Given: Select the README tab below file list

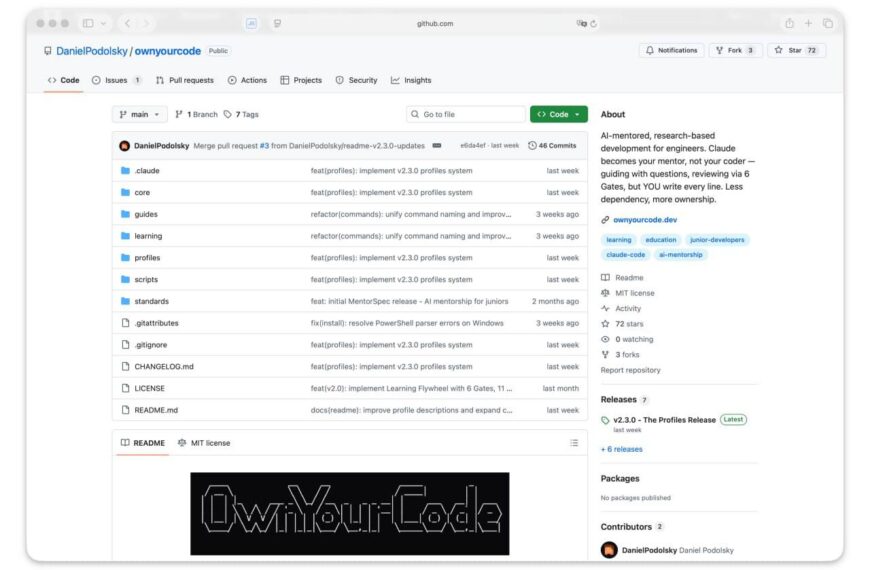Looking at the screenshot, I should click(143, 443).
